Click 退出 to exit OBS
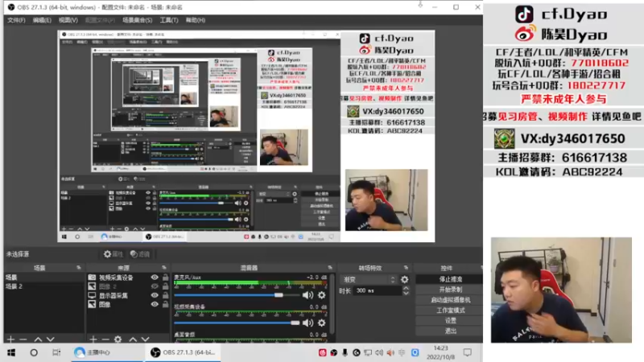 tap(450, 331)
